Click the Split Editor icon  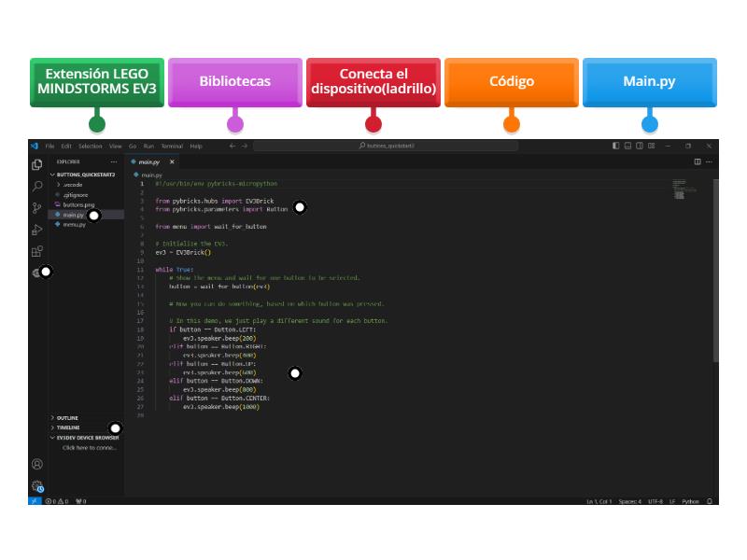click(698, 161)
